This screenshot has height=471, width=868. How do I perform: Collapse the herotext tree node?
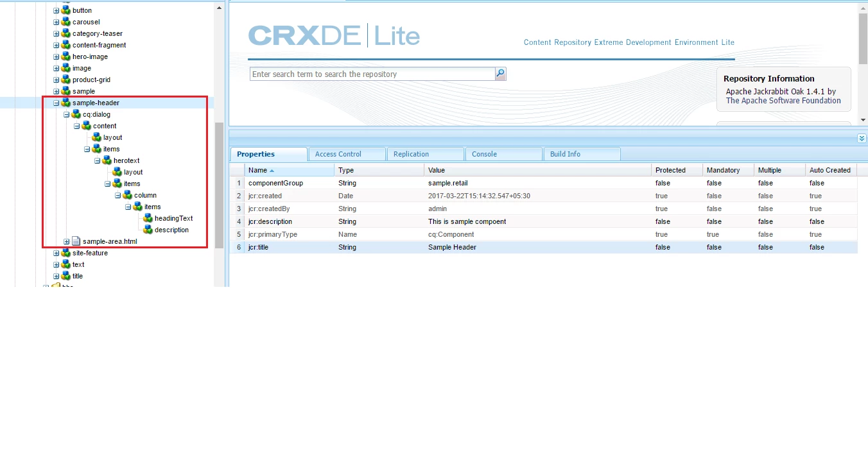pyautogui.click(x=97, y=160)
